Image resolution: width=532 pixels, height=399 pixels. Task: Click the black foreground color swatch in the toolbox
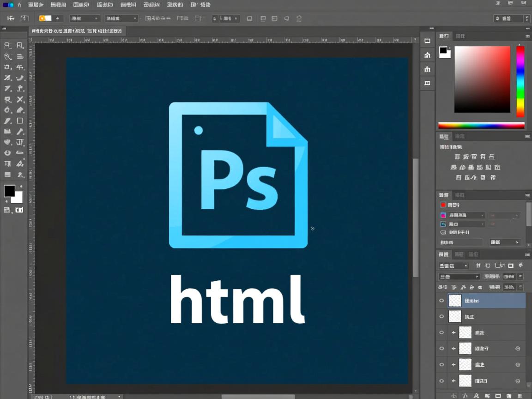pos(9,190)
